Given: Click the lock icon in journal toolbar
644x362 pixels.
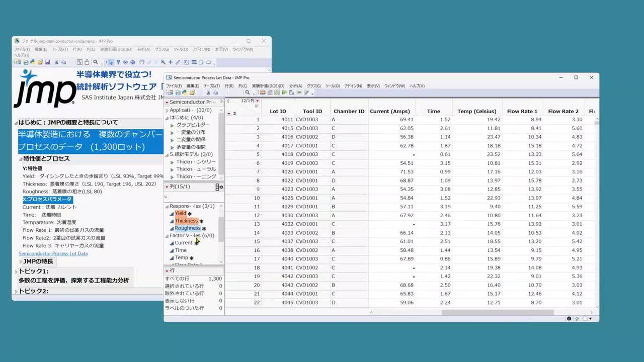Looking at the screenshot, I should point(87,62).
